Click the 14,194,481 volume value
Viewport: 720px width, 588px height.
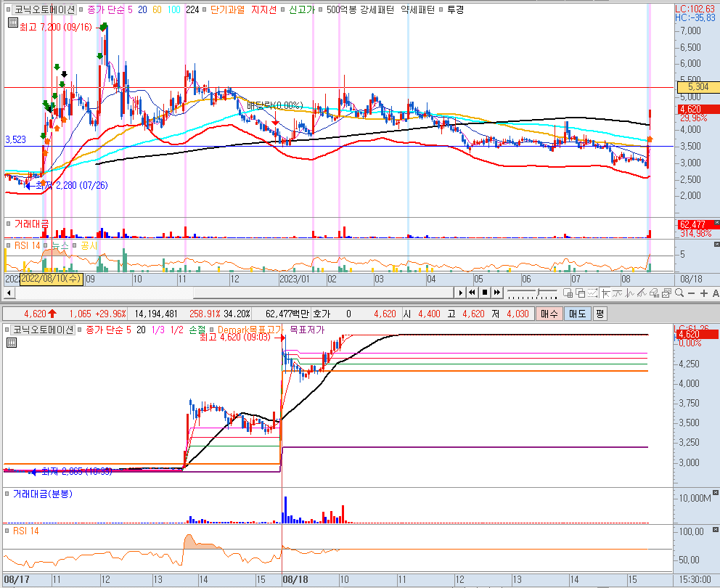155,314
